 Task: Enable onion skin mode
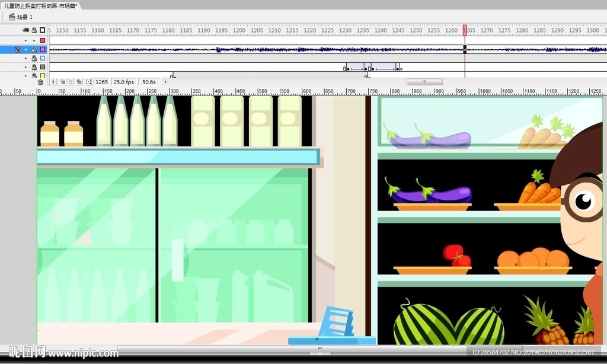(63, 82)
